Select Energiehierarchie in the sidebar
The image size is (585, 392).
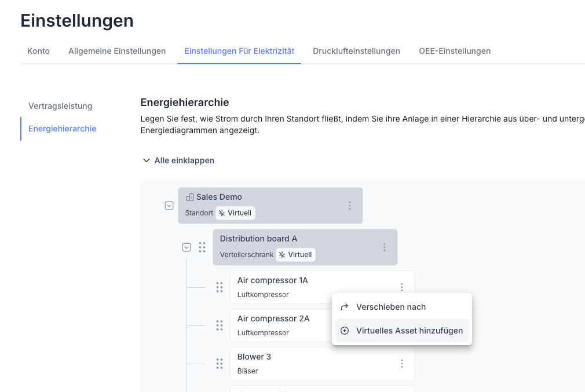[x=62, y=129]
